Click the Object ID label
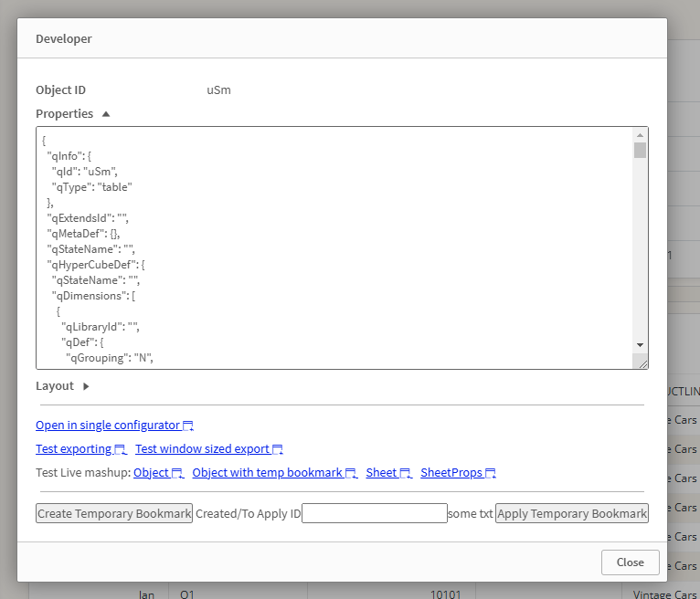This screenshot has width=700, height=599. pyautogui.click(x=60, y=90)
